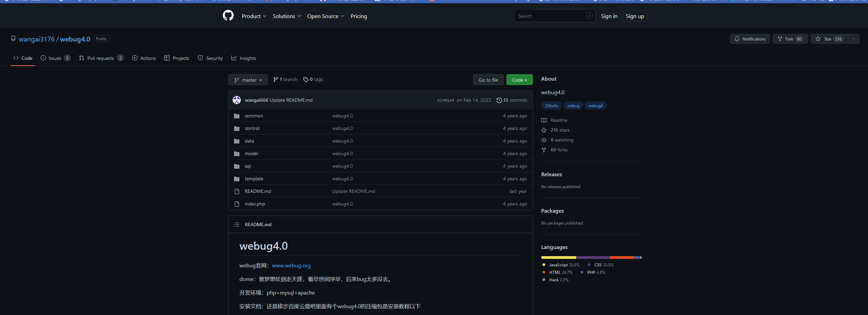Click the star icon in Star button

(818, 39)
